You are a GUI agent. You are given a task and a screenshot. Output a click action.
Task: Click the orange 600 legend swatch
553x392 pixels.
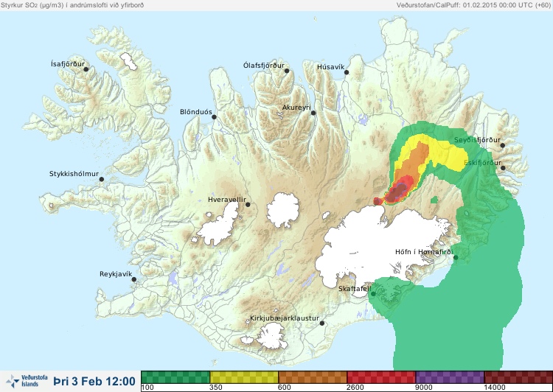point(313,377)
